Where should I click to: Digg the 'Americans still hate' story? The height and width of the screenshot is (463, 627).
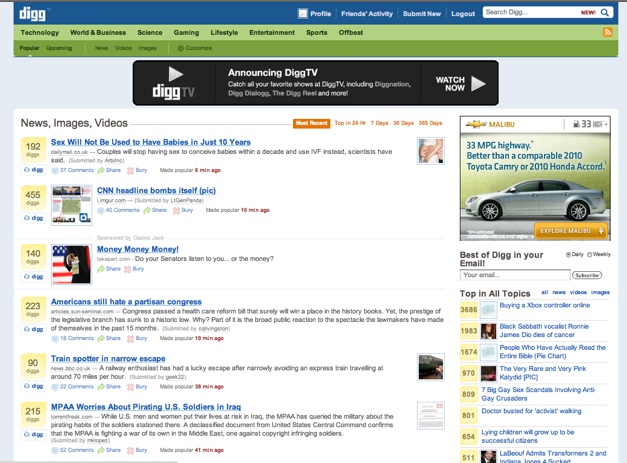coord(33,329)
